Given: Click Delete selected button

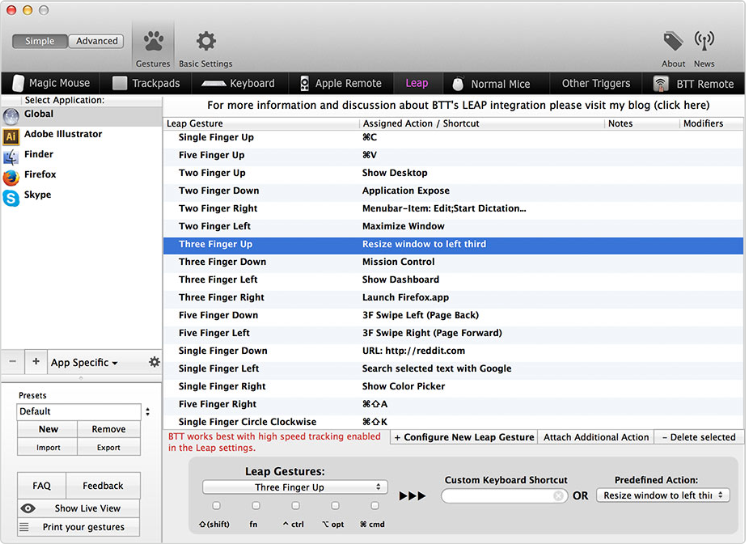Looking at the screenshot, I should [699, 437].
